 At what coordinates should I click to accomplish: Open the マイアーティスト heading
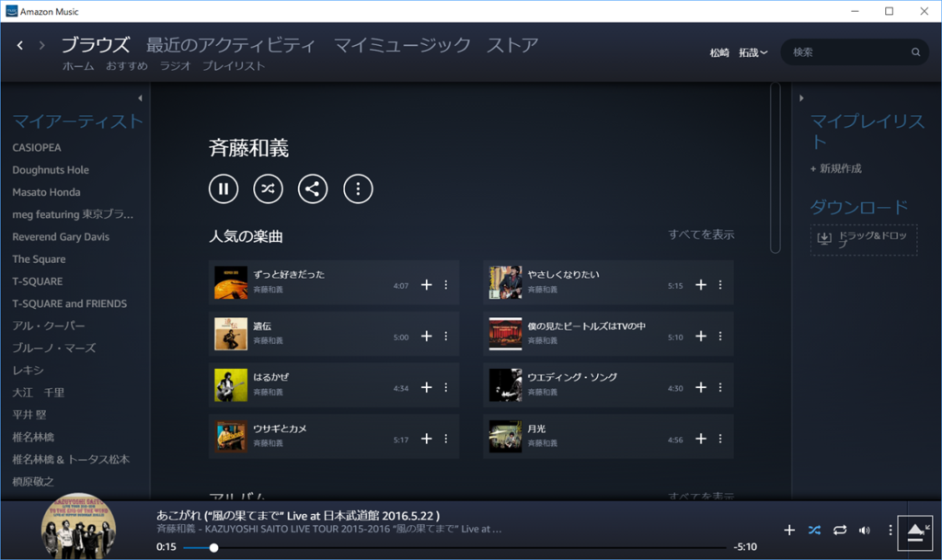point(77,122)
